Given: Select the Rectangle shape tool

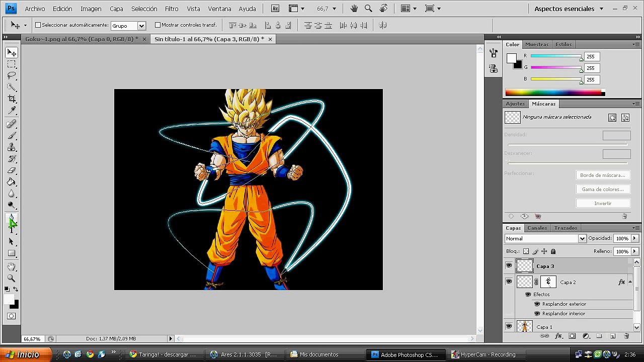Looking at the screenshot, I should pyautogui.click(x=12, y=253).
